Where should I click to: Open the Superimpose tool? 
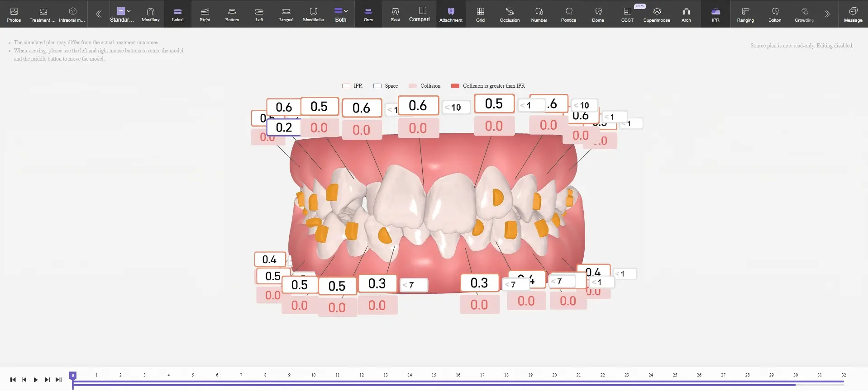(657, 14)
